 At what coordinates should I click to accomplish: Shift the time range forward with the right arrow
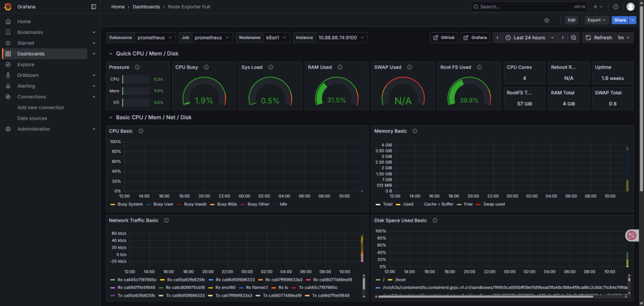coord(562,38)
